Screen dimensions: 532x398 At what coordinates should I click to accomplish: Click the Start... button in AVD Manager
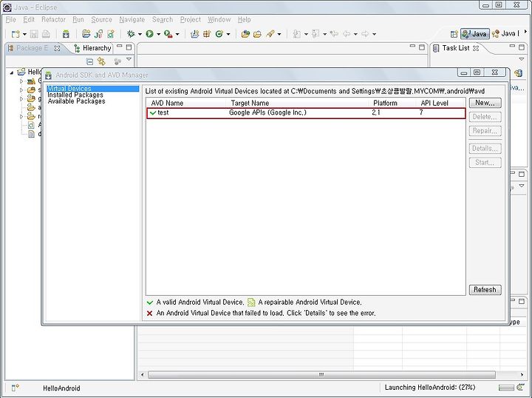coord(485,162)
